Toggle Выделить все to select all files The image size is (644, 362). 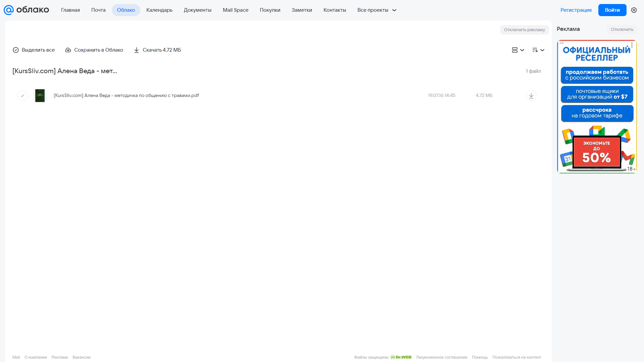pos(34,50)
